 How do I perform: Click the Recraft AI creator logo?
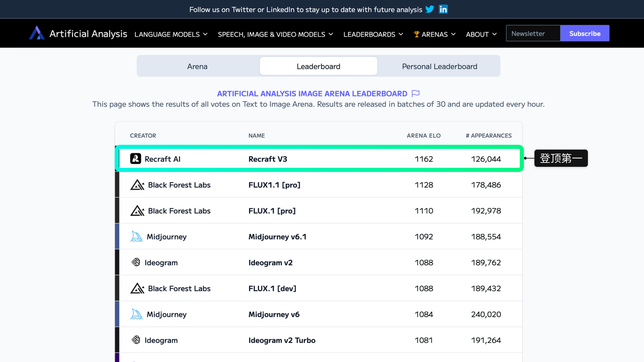point(135,159)
